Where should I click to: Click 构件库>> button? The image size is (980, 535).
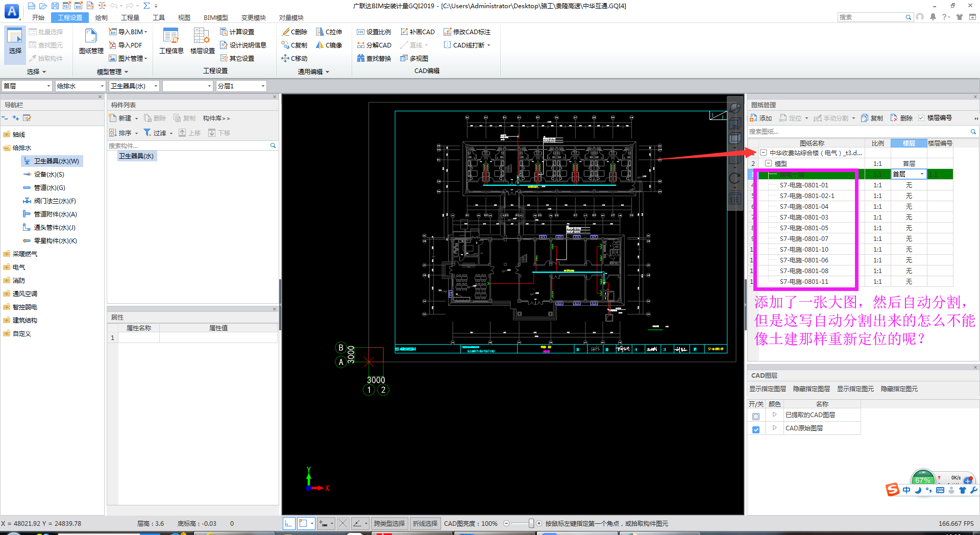click(x=216, y=118)
